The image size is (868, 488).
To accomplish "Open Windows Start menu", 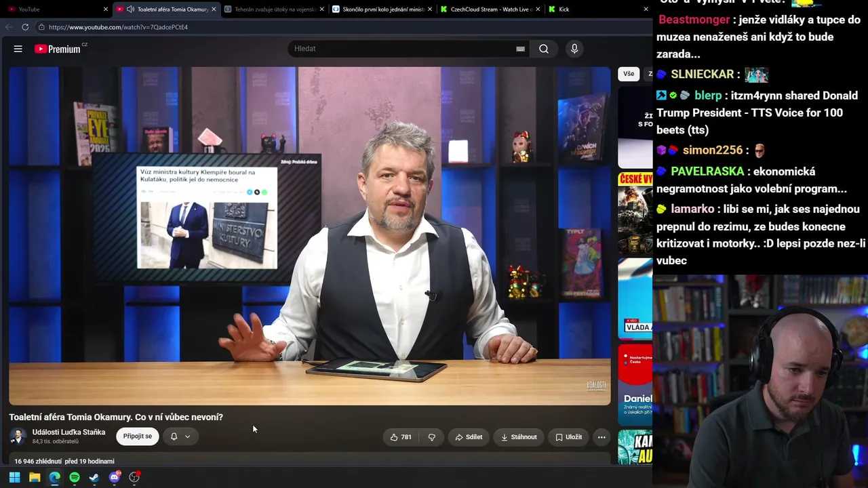I will coord(14,477).
